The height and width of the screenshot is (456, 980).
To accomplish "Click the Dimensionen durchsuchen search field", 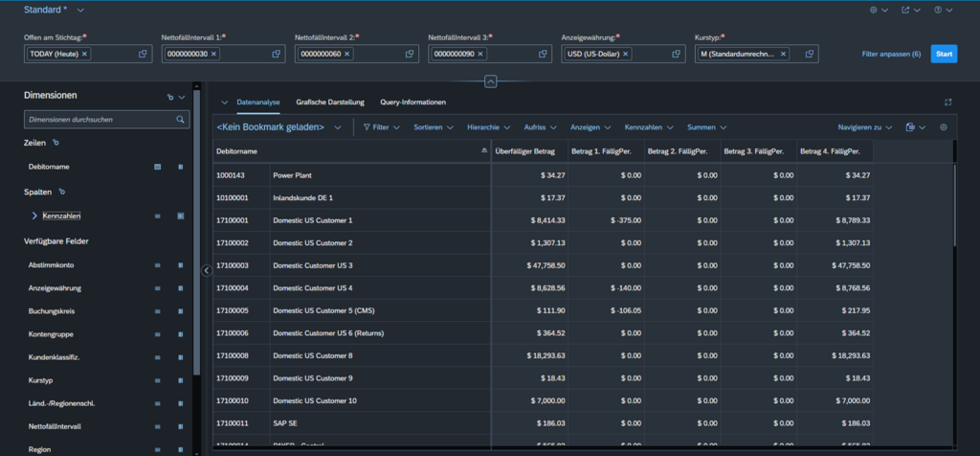I will [106, 119].
